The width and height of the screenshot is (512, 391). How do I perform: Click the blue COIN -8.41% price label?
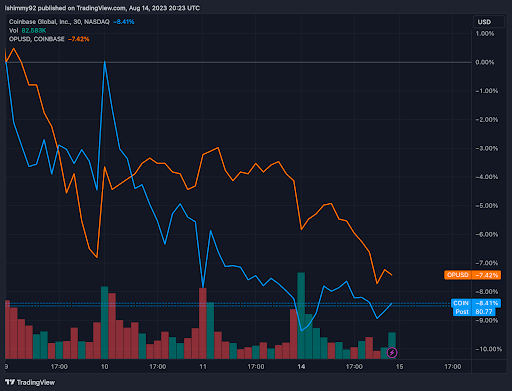476,303
